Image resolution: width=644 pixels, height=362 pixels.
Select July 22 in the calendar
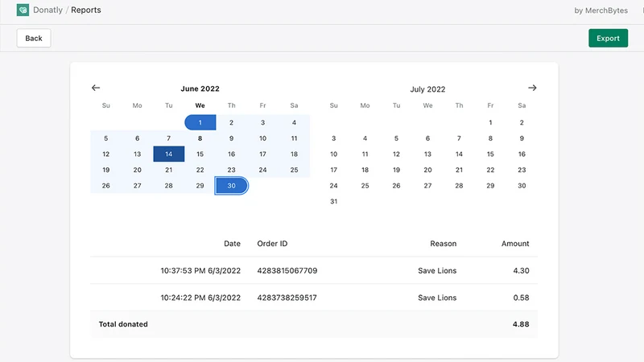click(x=490, y=170)
